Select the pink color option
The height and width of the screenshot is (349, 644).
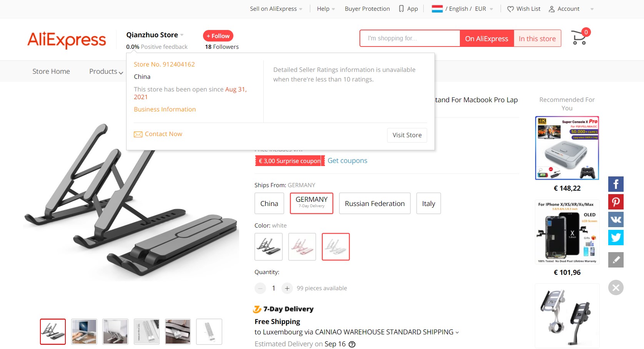coord(302,247)
